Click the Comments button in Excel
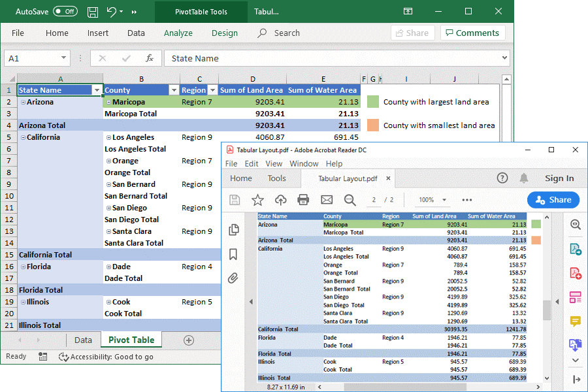The width and height of the screenshot is (588, 392). click(470, 33)
